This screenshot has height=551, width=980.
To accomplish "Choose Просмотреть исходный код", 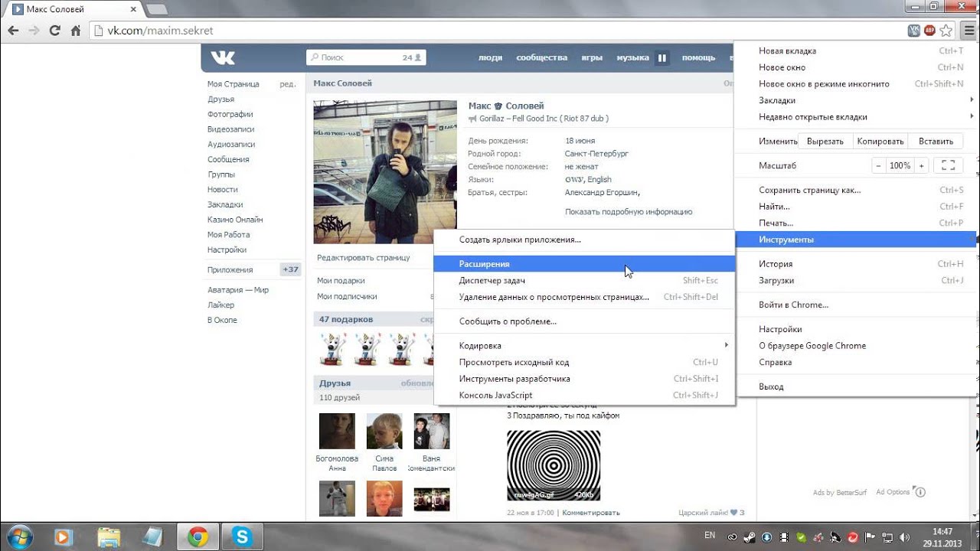I will pyautogui.click(x=584, y=362).
